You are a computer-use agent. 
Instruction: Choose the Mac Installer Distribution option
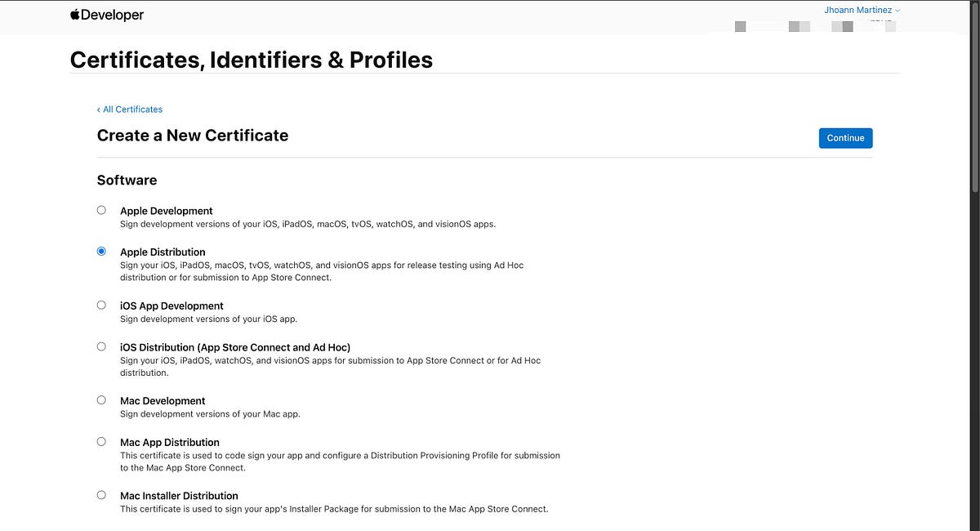pyautogui.click(x=101, y=494)
